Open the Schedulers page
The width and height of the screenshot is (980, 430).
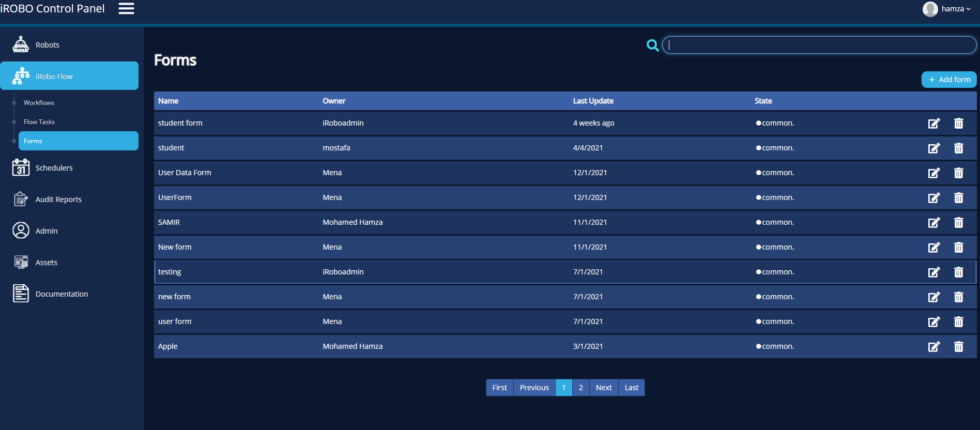[x=54, y=168]
